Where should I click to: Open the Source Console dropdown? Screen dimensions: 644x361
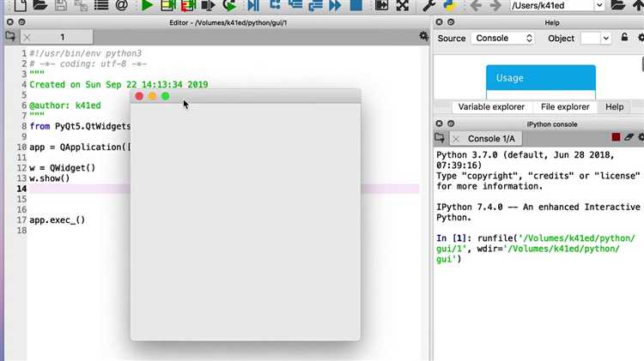tap(502, 39)
